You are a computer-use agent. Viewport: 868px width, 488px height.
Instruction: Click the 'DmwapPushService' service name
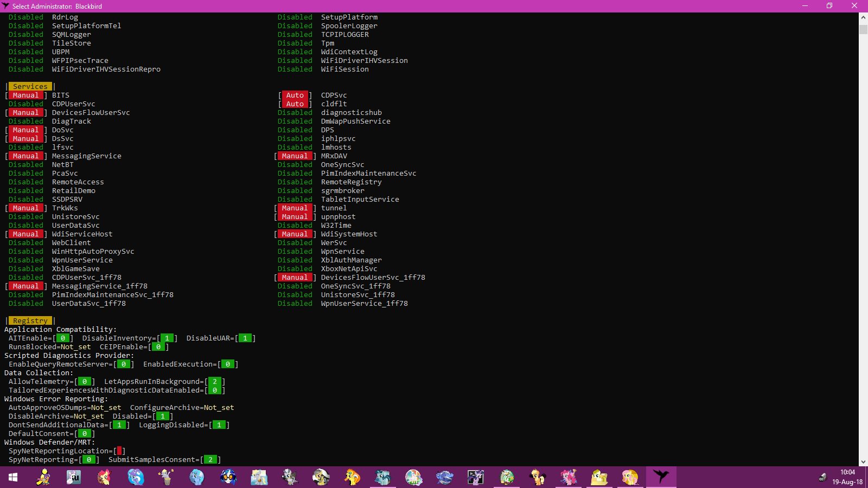tap(356, 121)
